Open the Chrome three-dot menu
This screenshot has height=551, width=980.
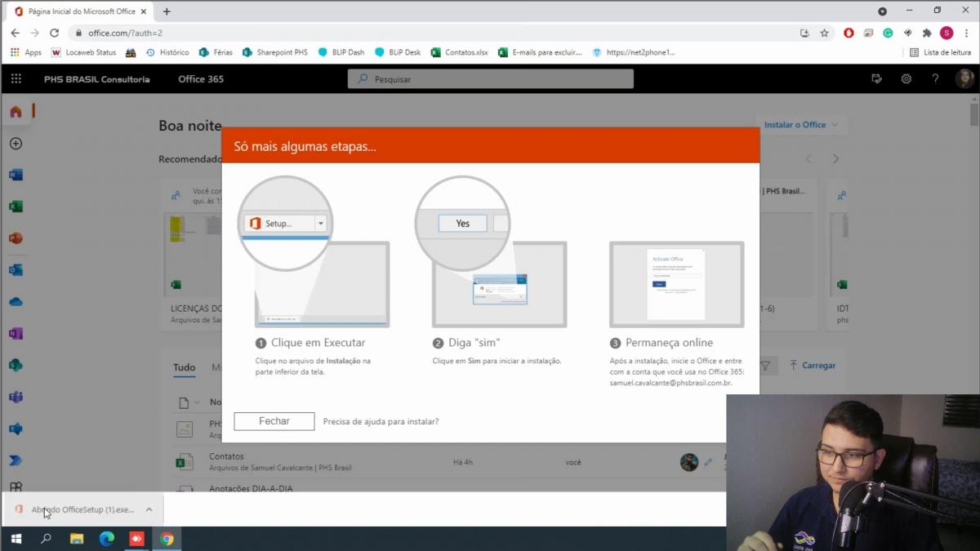(x=966, y=33)
